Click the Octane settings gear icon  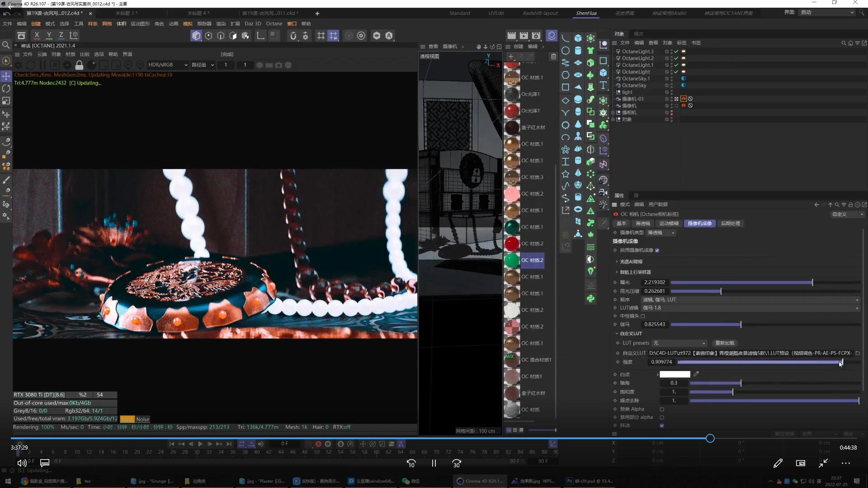[x=67, y=65]
